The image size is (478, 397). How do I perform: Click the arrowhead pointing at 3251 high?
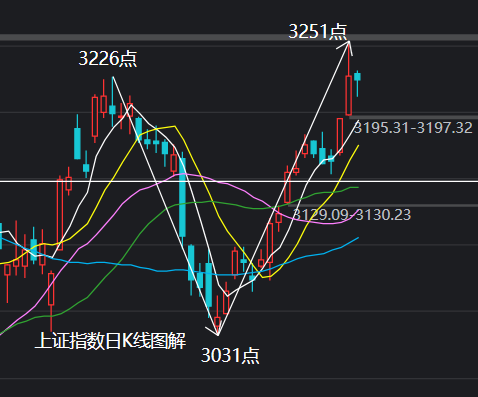(x=346, y=47)
